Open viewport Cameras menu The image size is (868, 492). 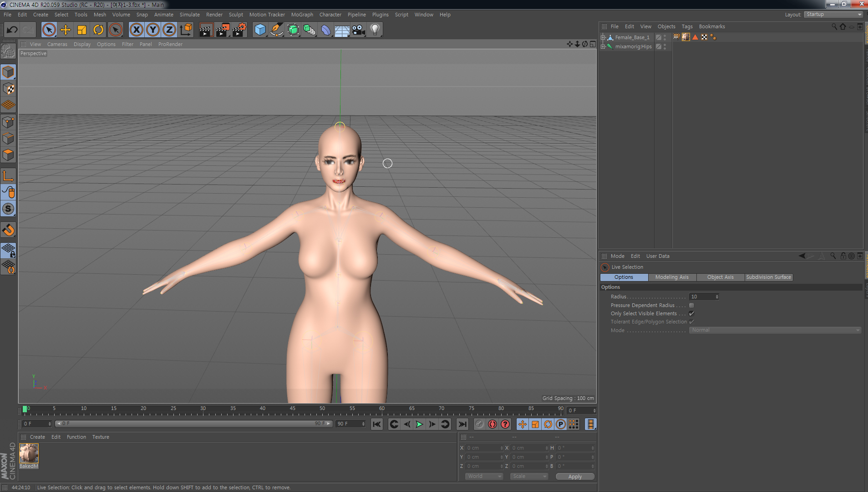(57, 44)
